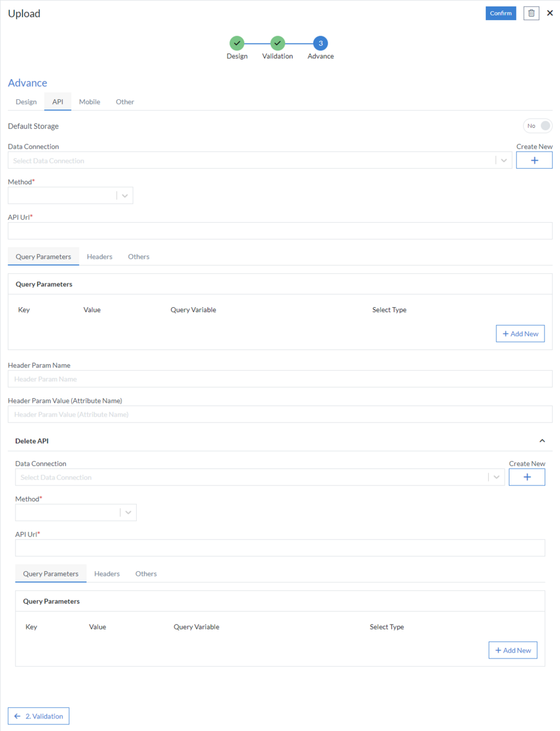Click the Create New plus icon in Delete API
The width and height of the screenshot is (560, 731).
click(x=527, y=477)
